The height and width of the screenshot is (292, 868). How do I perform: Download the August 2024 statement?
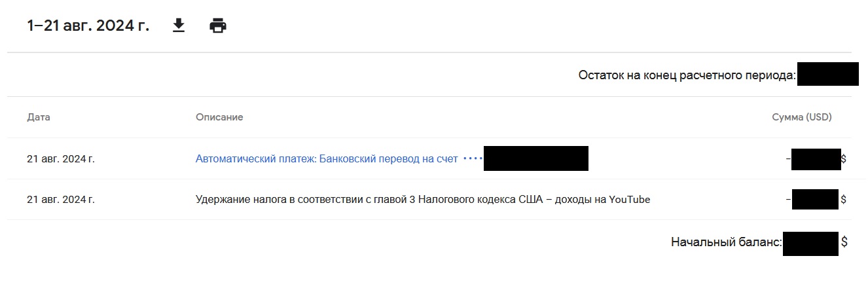178,26
